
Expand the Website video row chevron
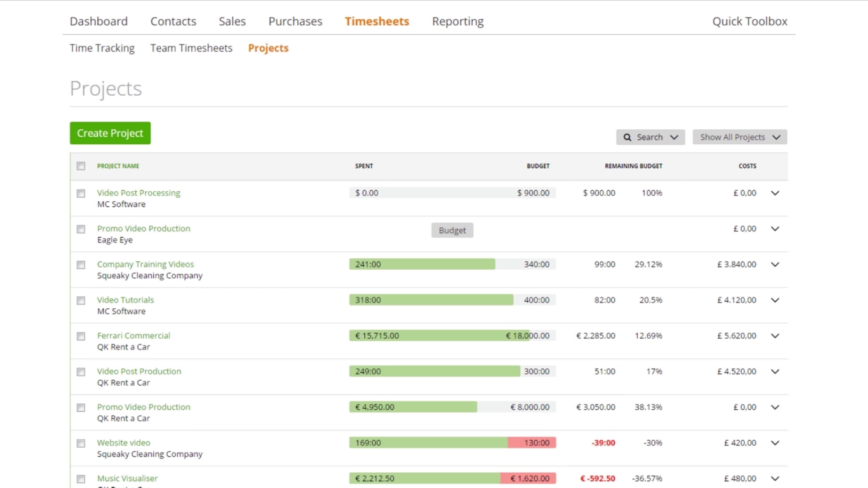775,443
